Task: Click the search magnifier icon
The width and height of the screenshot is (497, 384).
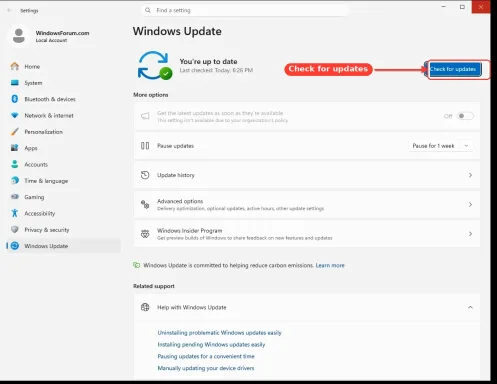Action: tap(148, 10)
